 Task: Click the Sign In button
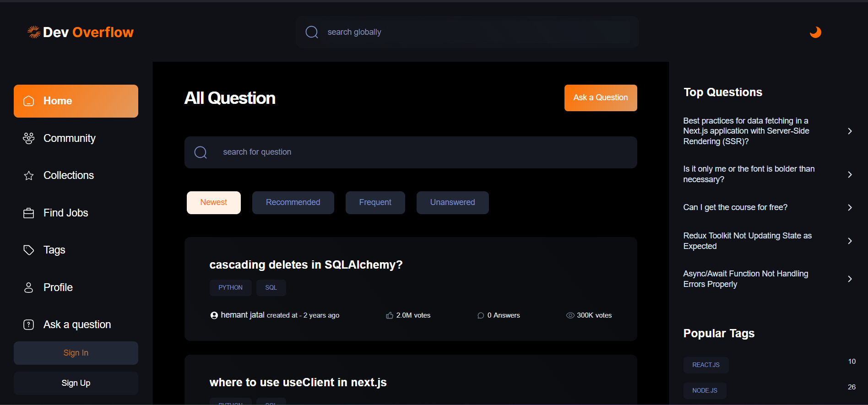click(76, 353)
